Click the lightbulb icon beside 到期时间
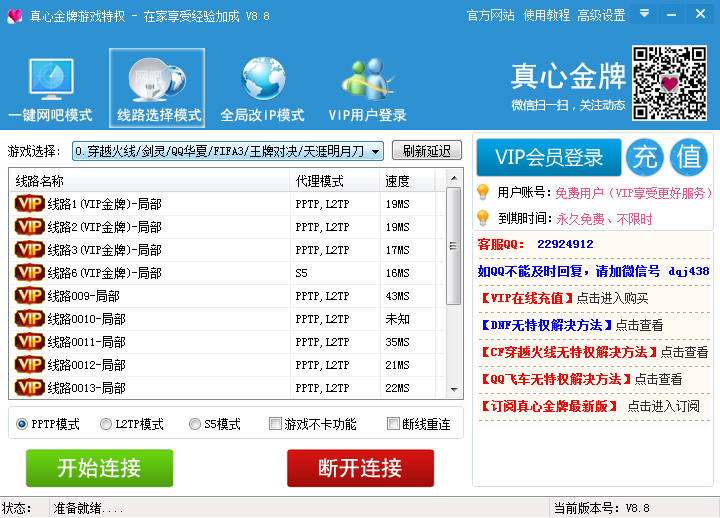Screen dimensions: 720x518 click(x=483, y=218)
